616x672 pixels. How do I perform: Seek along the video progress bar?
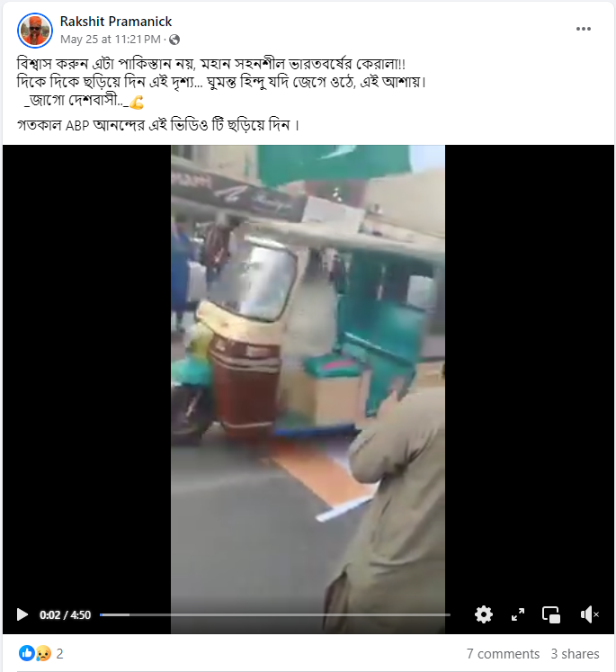tap(275, 614)
